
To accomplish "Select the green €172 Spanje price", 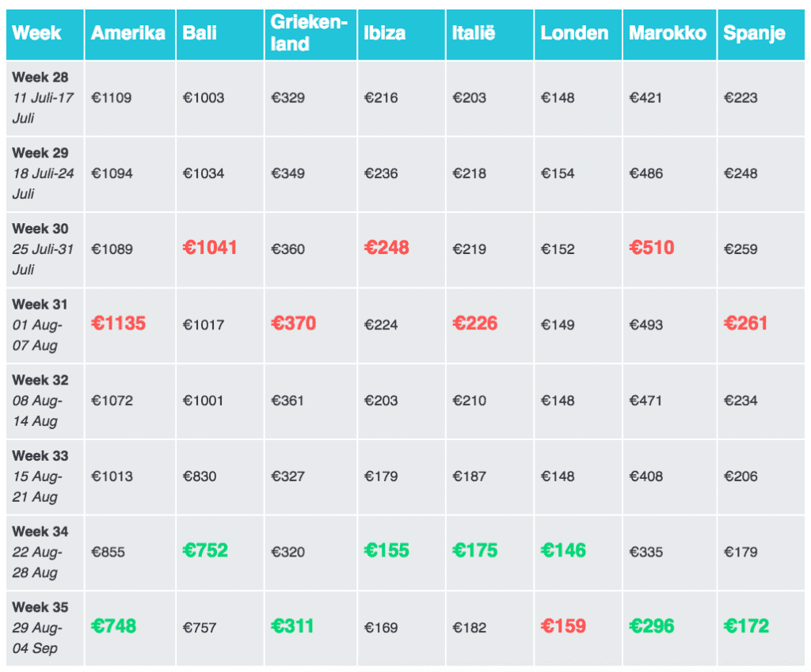I will point(746,627).
